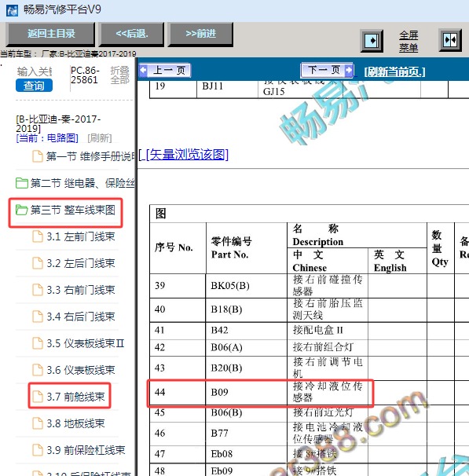469x476 pixels.
Task: Select cell B42 in row 41
Action: pos(246,330)
